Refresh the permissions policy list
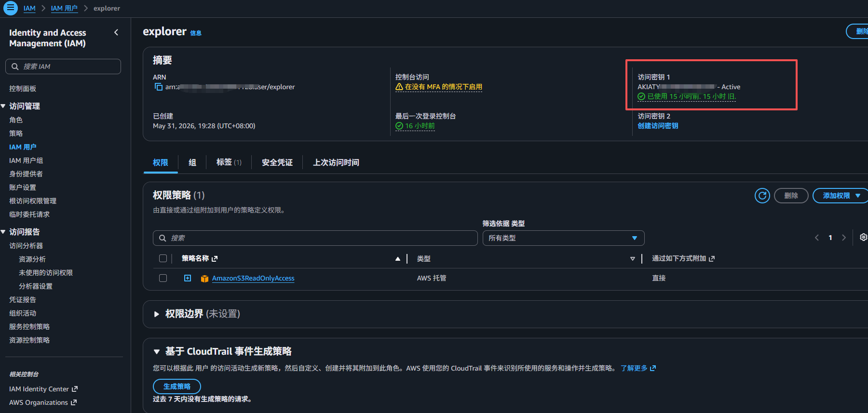This screenshot has height=413, width=868. (x=762, y=196)
